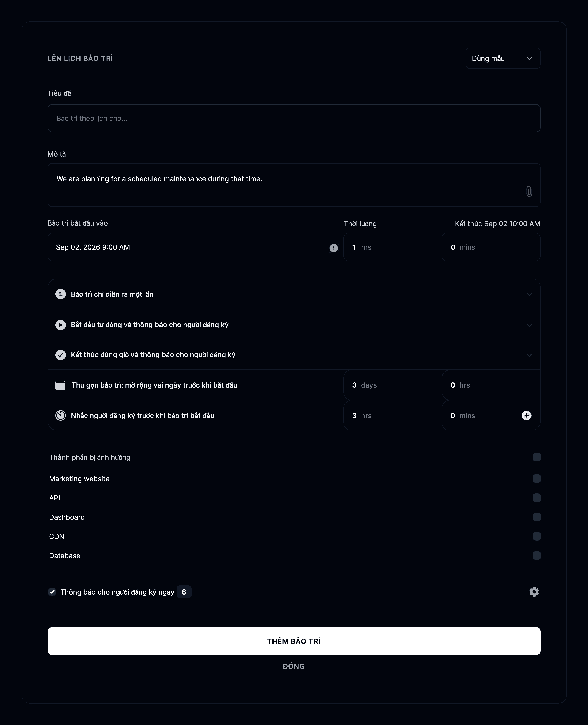
Task: Expand Bảo trì chỉ diễn ra một lần
Action: pos(294,294)
